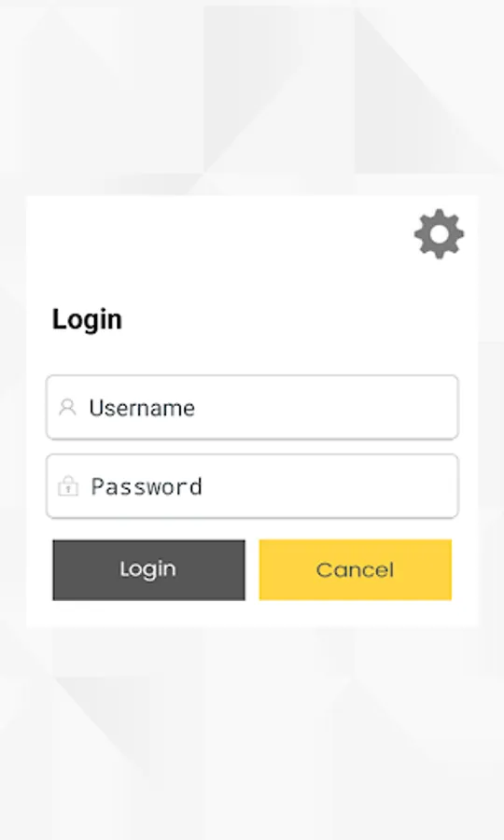504x840 pixels.
Task: Focus the Password input field
Action: 252,486
